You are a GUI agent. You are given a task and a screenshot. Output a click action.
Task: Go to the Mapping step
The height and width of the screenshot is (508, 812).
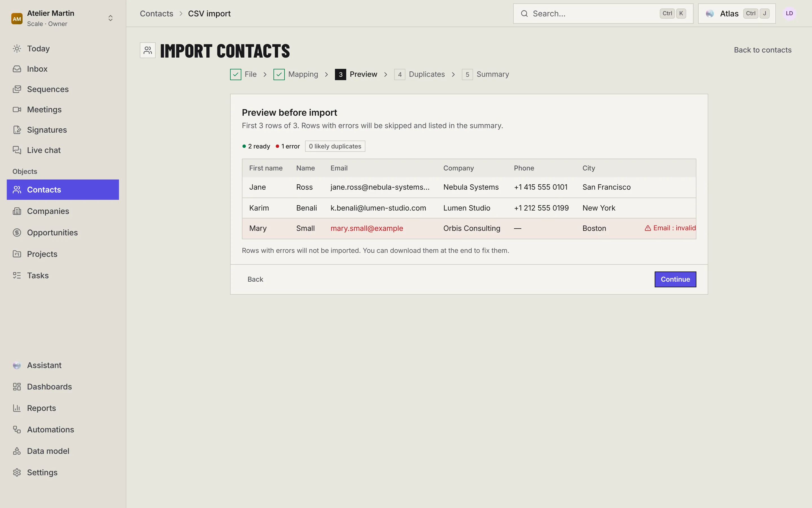(295, 74)
